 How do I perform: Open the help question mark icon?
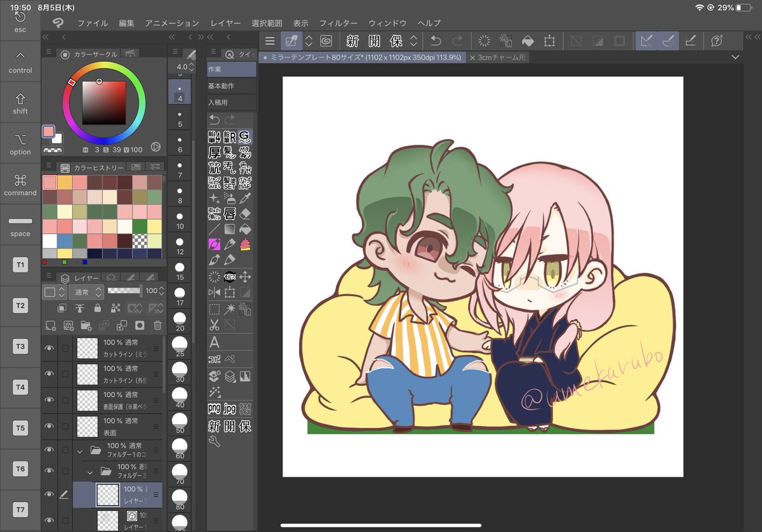[x=717, y=41]
